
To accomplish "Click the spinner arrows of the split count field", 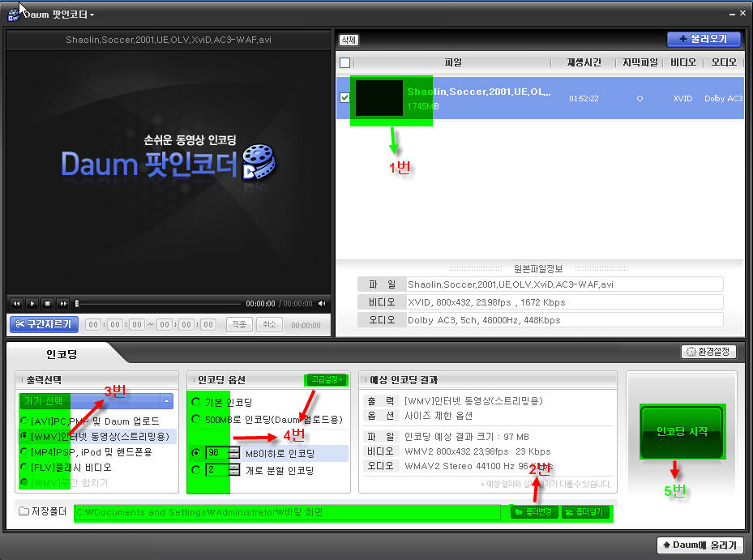I will (x=234, y=470).
